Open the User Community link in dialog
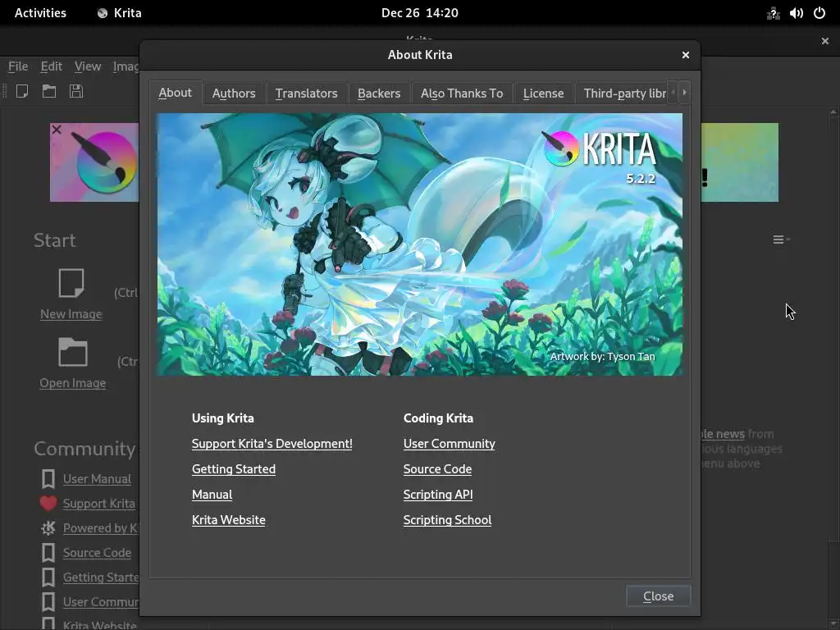The height and width of the screenshot is (630, 840). pos(450,444)
